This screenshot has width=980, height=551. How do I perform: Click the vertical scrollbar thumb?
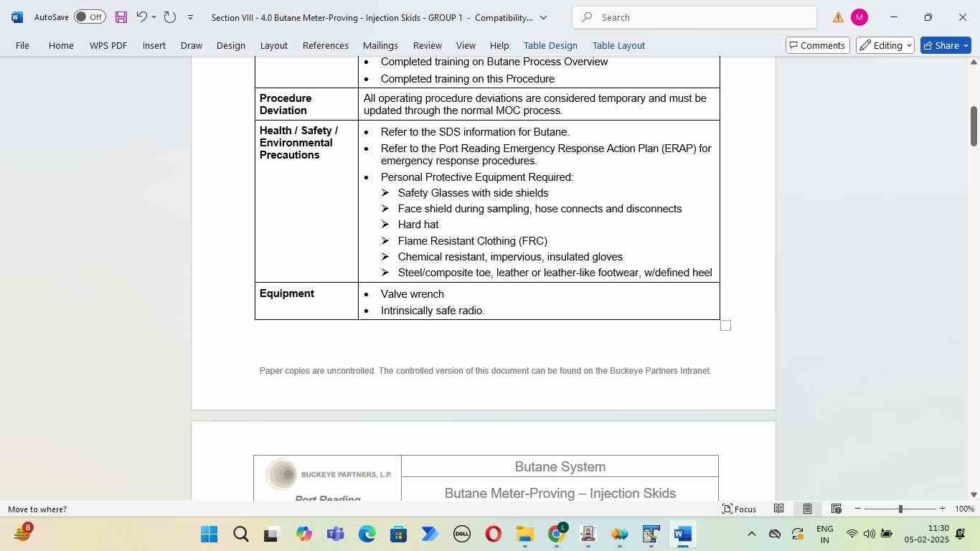[974, 126]
